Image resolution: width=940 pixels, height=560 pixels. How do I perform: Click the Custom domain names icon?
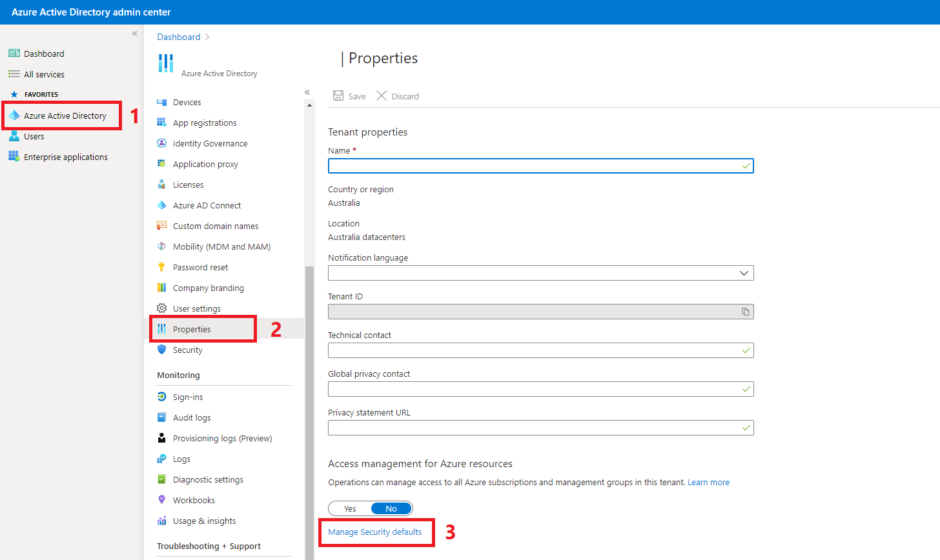click(162, 226)
